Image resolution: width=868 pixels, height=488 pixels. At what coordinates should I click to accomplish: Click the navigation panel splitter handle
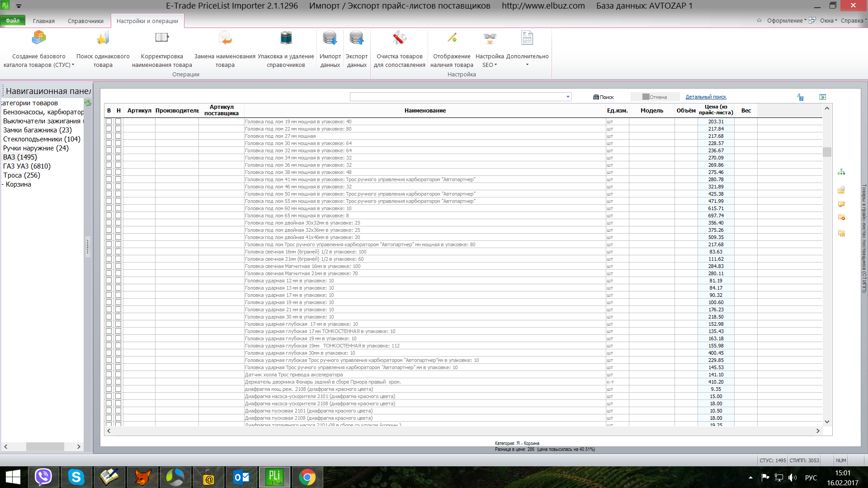pyautogui.click(x=88, y=247)
